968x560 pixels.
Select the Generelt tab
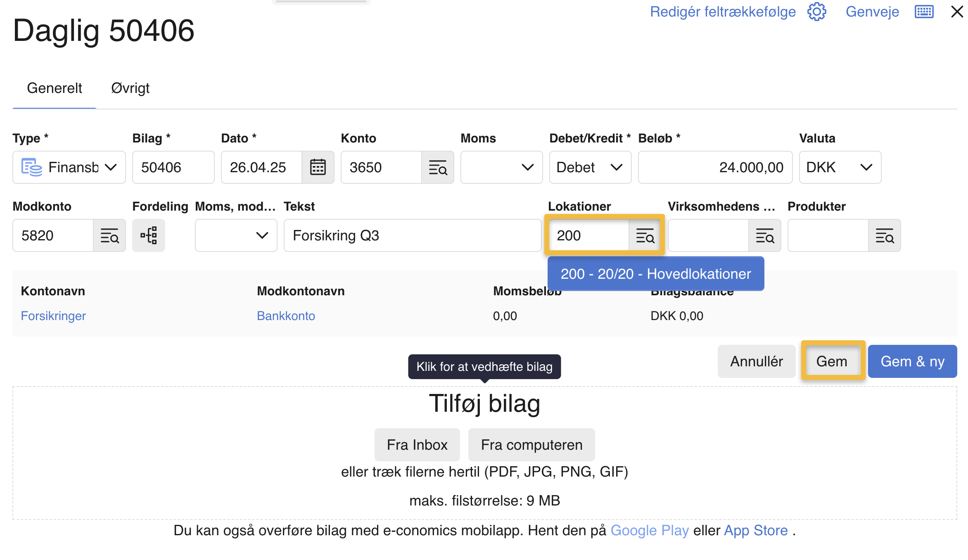point(55,88)
